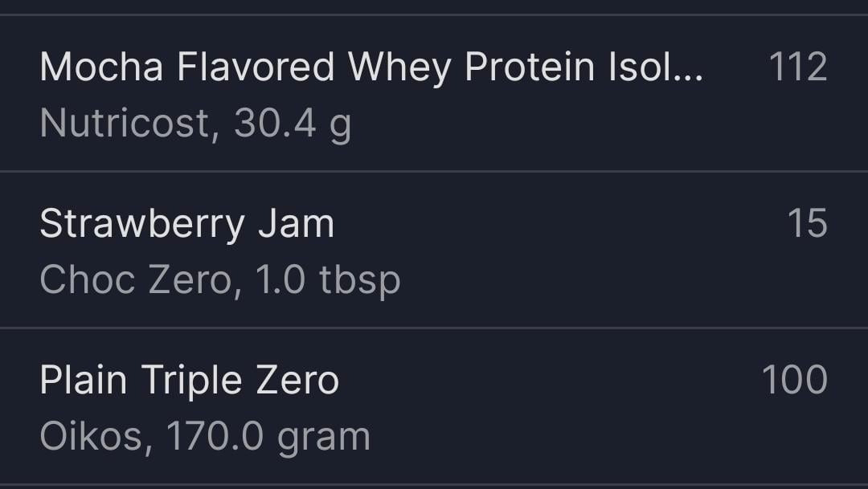Click the word Plain in the third item
The image size is (868, 489).
click(83, 380)
